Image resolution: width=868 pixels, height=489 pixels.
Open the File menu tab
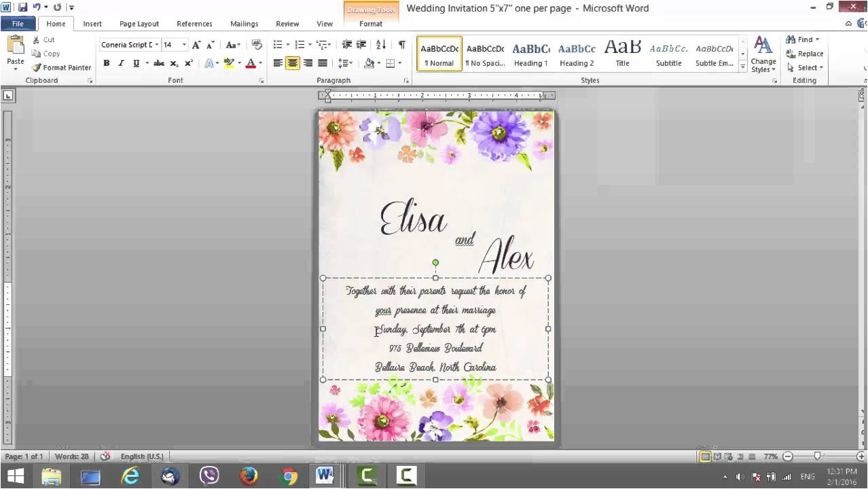pos(18,24)
